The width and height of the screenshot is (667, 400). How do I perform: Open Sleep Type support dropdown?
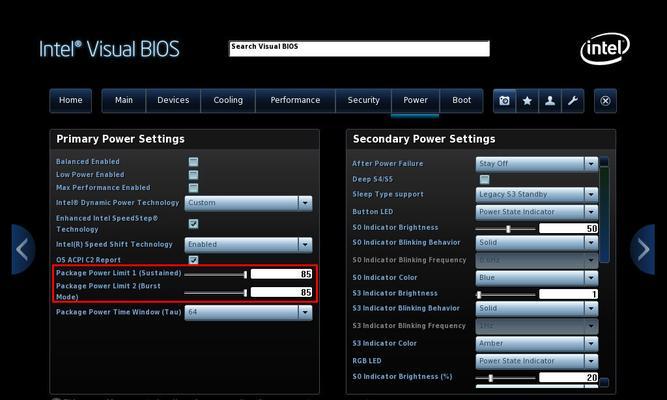pos(537,194)
